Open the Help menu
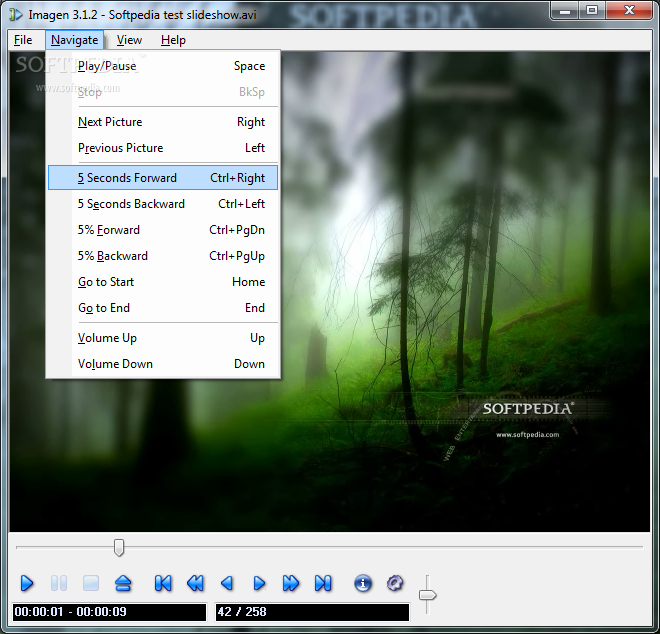This screenshot has width=660, height=634. (x=173, y=40)
